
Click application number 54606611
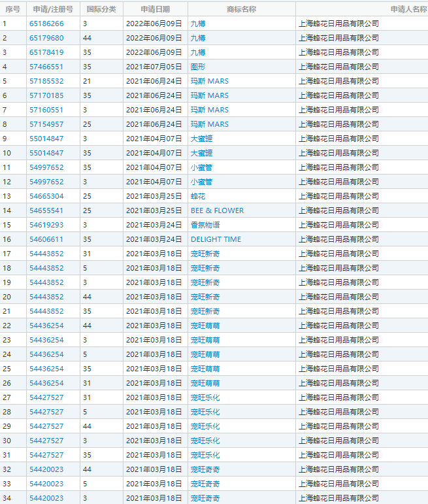(46, 239)
